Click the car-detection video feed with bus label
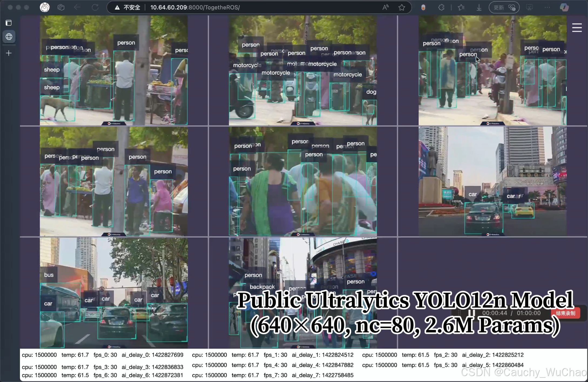 point(114,293)
